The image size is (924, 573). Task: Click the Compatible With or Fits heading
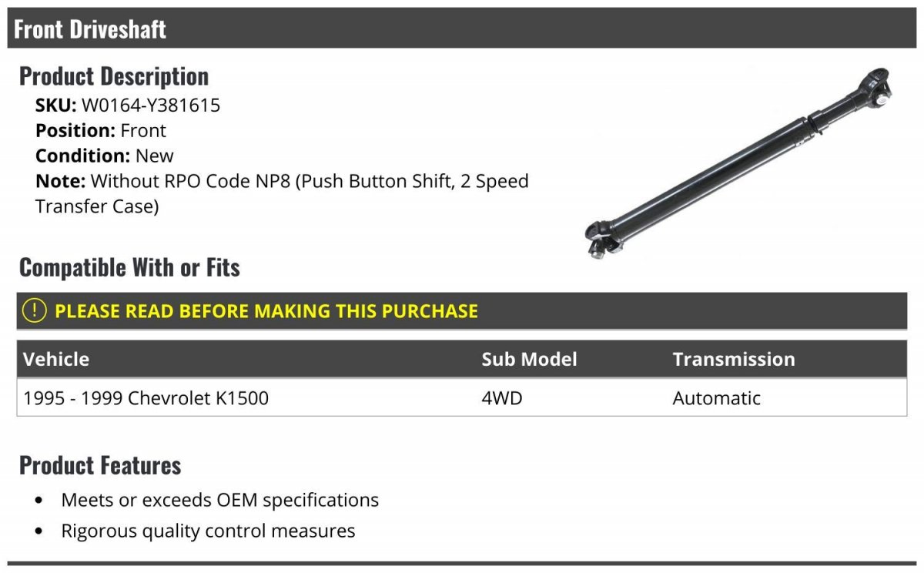[x=129, y=268]
